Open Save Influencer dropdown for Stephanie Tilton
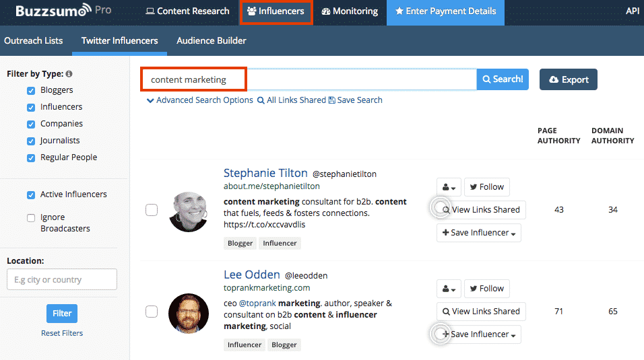 point(479,233)
